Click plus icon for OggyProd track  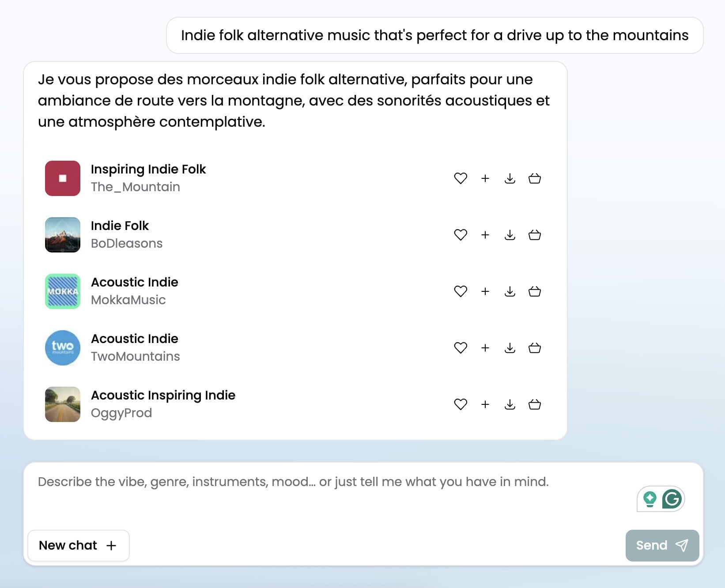click(x=485, y=404)
